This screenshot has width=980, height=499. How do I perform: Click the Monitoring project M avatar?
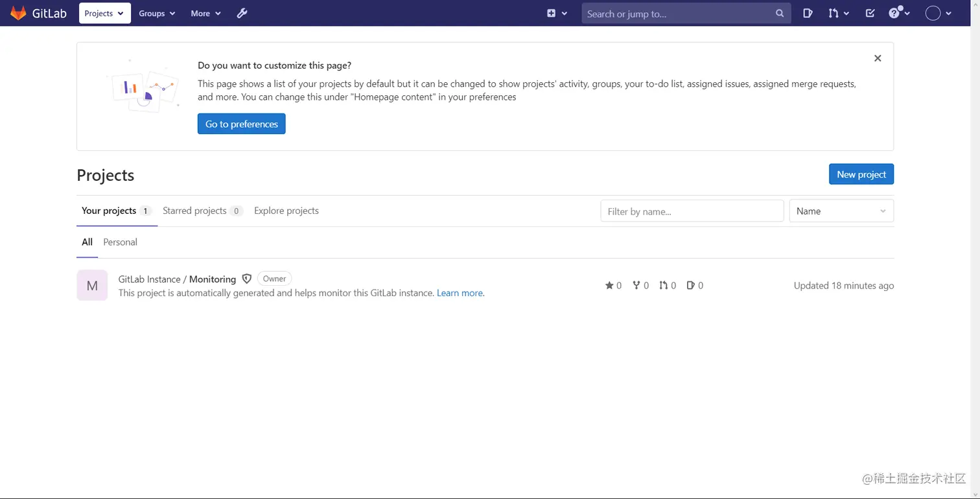(x=92, y=285)
